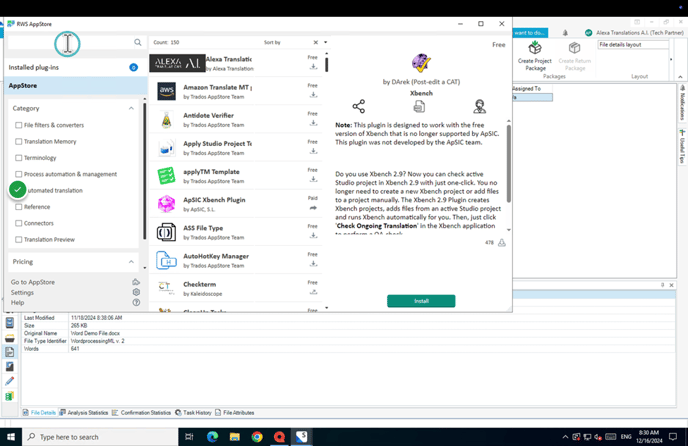The height and width of the screenshot is (446, 688).
Task: Open Google Chrome from the taskbar
Action: (257, 437)
